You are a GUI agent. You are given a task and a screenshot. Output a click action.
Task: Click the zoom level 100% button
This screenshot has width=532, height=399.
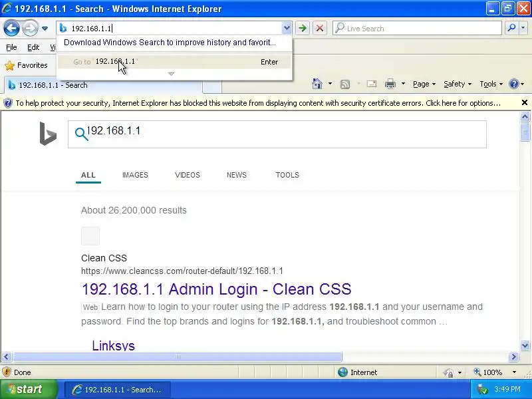488,372
